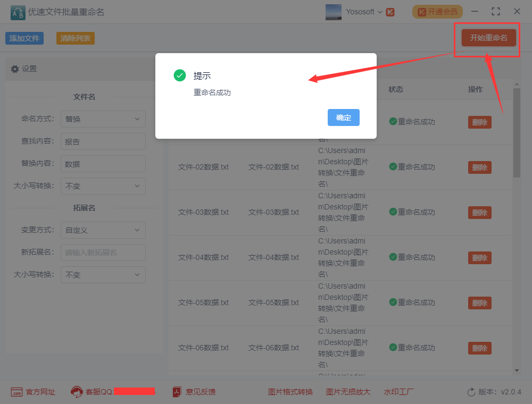Delete the 文件-05数据.txt row

(x=480, y=303)
